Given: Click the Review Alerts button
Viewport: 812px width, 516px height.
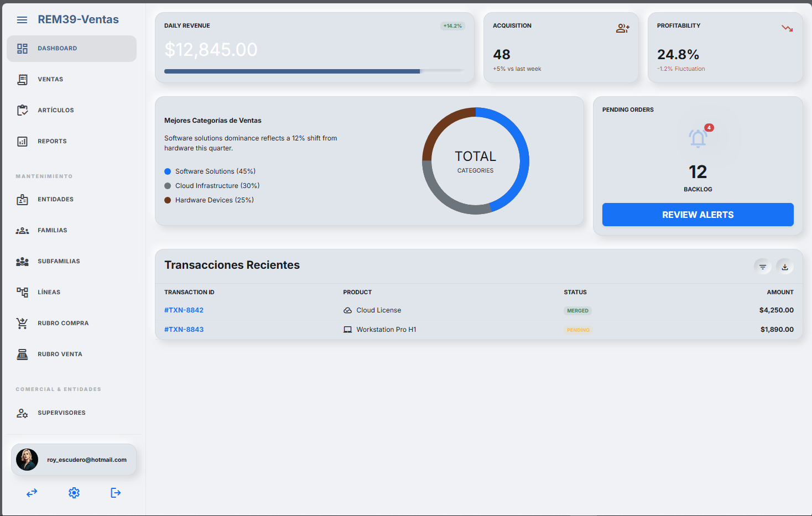Looking at the screenshot, I should (698, 215).
